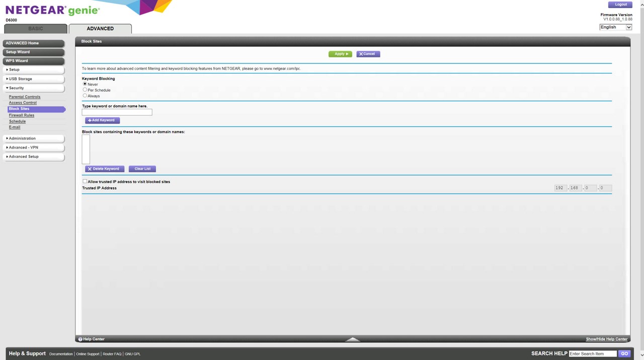Select the Per Schedule keyword blocking option
Viewport: 644px width, 360px height.
[85, 90]
